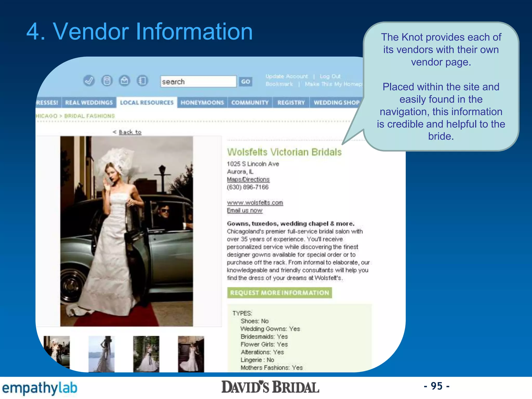Click the 'Shoes: No' row
532x399 pixels.
pyautogui.click(x=255, y=321)
